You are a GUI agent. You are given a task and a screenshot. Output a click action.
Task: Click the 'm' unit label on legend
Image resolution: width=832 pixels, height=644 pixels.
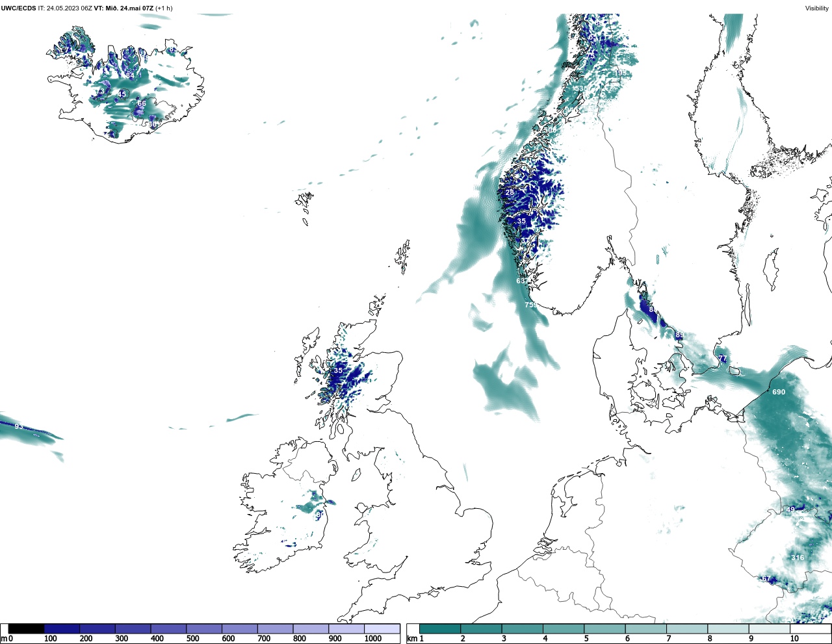[4, 639]
